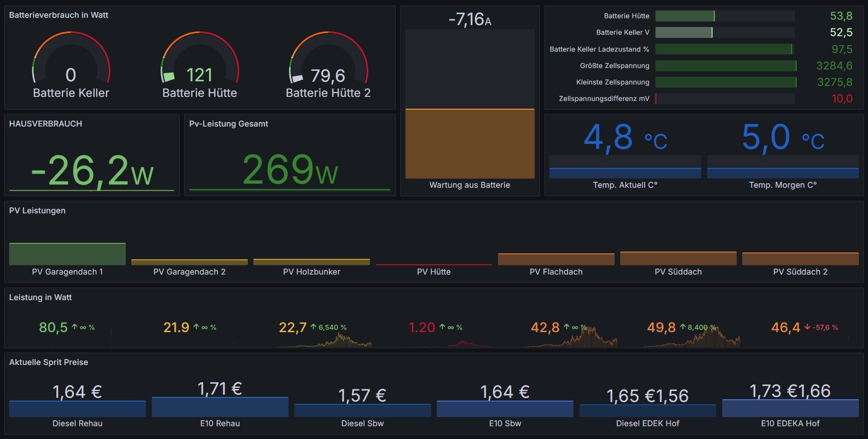868x439 pixels.
Task: Click the 5,0 °C tomorrow temperature
Action: point(783,138)
